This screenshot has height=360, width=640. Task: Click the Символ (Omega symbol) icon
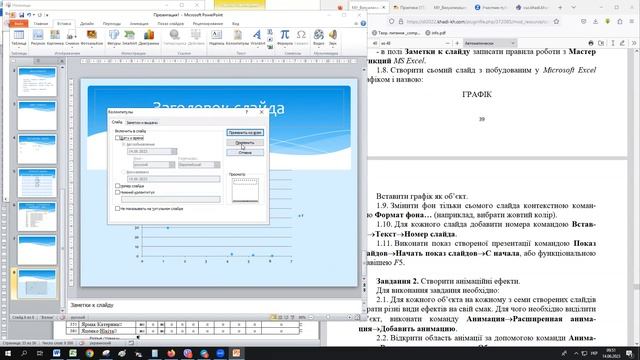pos(301,38)
